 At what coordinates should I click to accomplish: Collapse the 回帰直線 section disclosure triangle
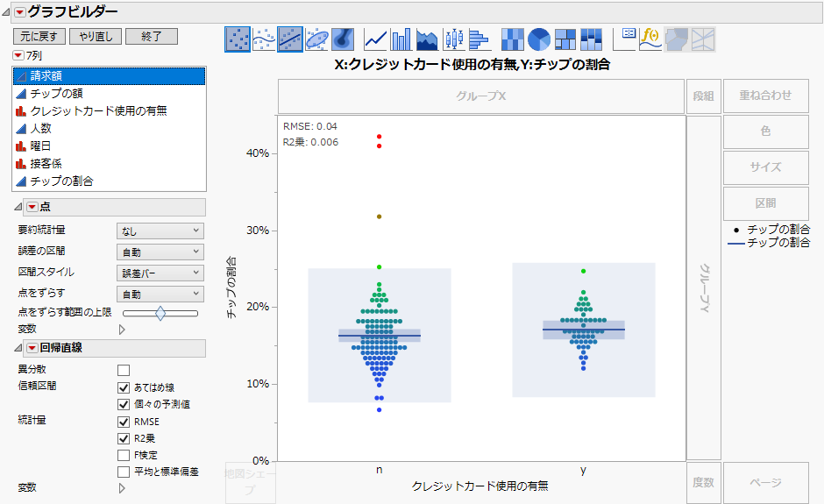[18, 348]
